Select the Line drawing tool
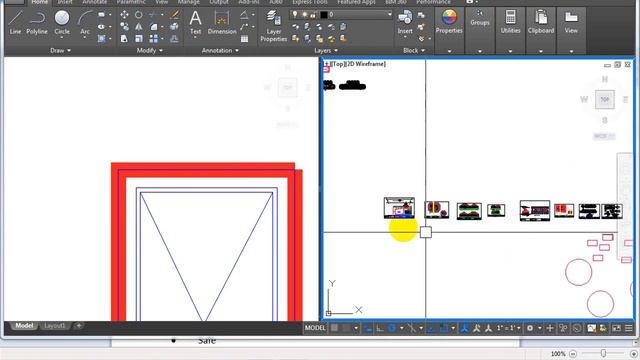The image size is (640, 360). [x=15, y=22]
